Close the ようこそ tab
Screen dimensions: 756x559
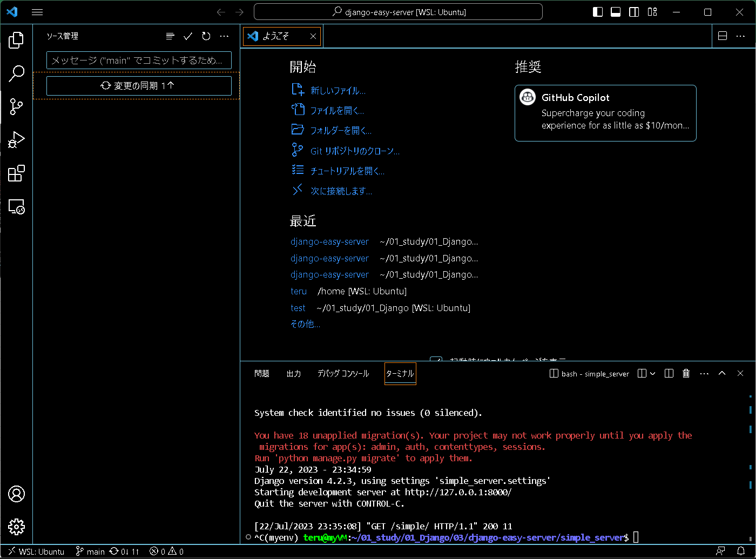[x=313, y=36]
